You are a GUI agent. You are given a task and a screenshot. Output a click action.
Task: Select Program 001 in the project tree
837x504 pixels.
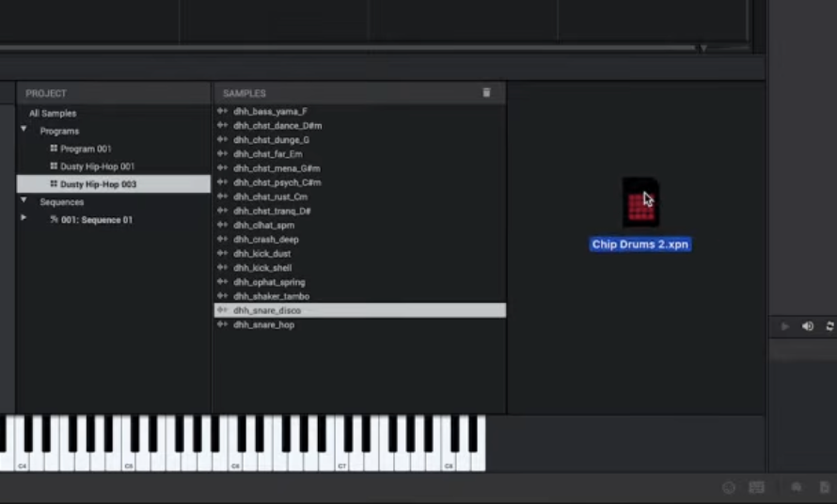pos(86,149)
